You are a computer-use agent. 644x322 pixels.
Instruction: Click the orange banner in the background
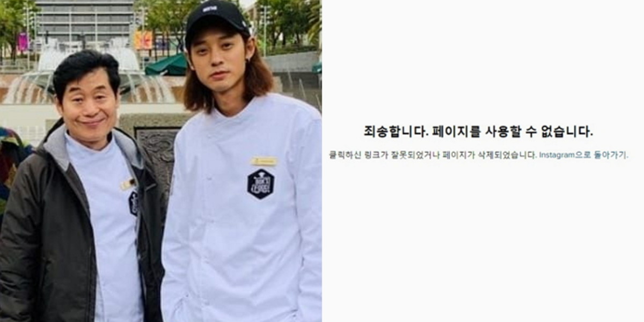click(144, 39)
